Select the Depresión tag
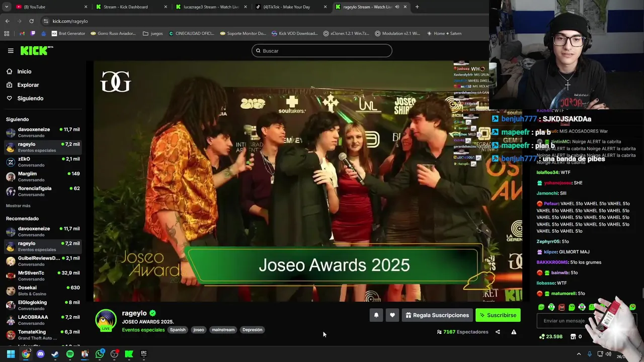Viewport: 644px width, 362px height. (x=252, y=330)
